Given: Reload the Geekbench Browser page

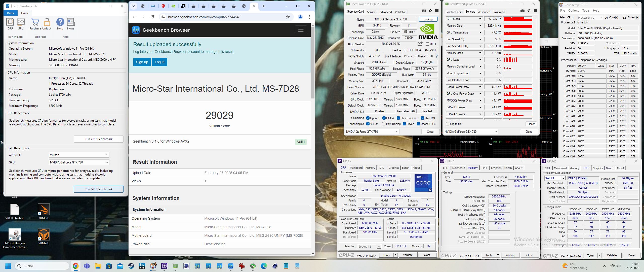Looking at the screenshot, I should 152,17.
